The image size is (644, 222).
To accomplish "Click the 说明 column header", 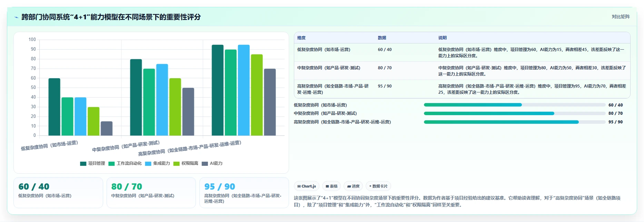I will click(443, 38).
